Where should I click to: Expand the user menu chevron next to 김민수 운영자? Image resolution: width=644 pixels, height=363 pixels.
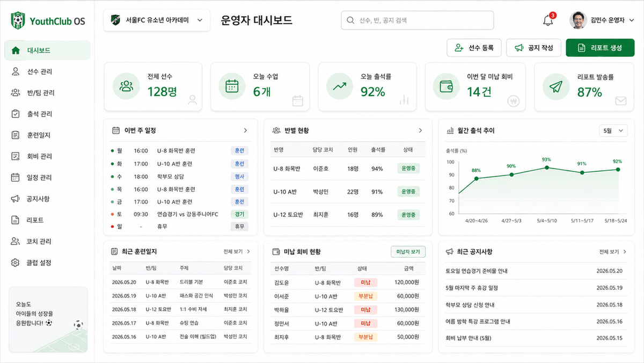point(632,20)
